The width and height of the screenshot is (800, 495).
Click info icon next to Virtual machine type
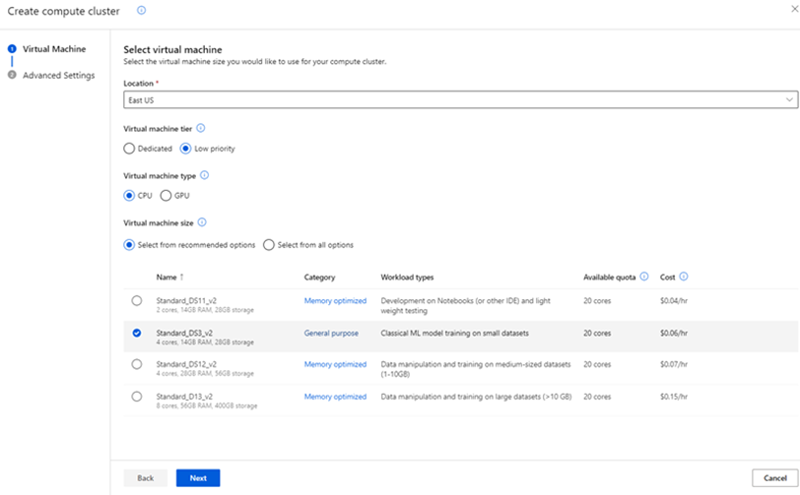point(205,175)
